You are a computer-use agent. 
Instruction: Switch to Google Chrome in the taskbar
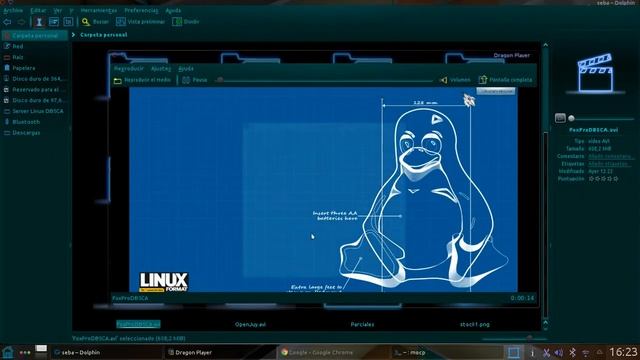tap(333, 352)
